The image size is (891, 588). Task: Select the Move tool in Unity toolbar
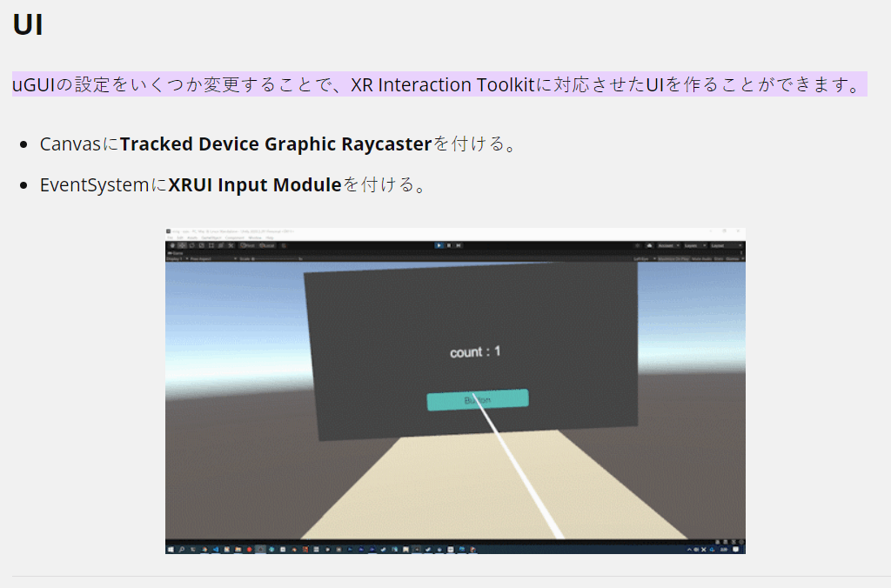tap(182, 245)
